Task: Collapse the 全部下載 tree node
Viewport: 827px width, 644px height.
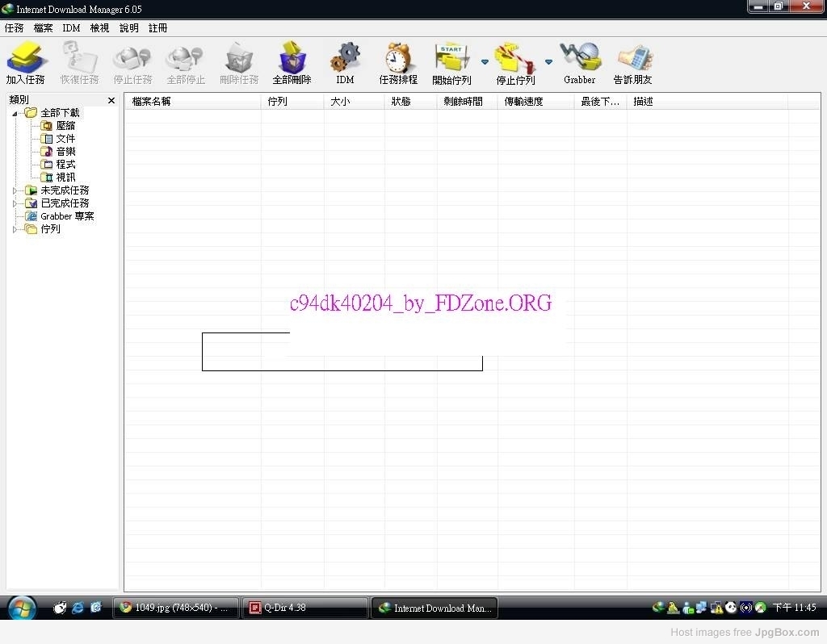Action: coord(15,113)
